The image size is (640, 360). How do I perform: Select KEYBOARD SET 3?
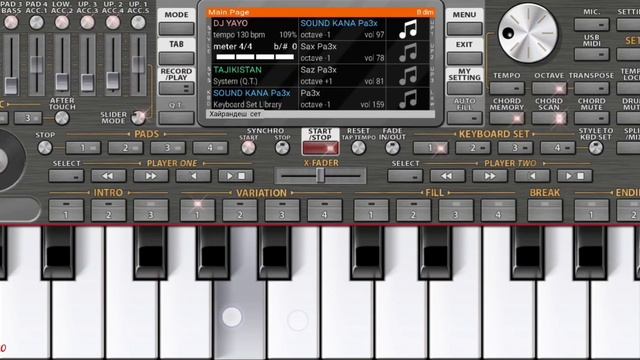[x=515, y=148]
